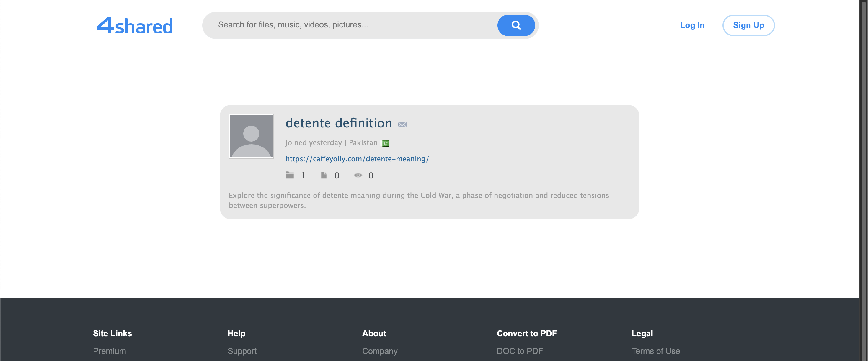Open the caffeyolly.com detente-meaning link
The width and height of the screenshot is (868, 361).
(357, 159)
